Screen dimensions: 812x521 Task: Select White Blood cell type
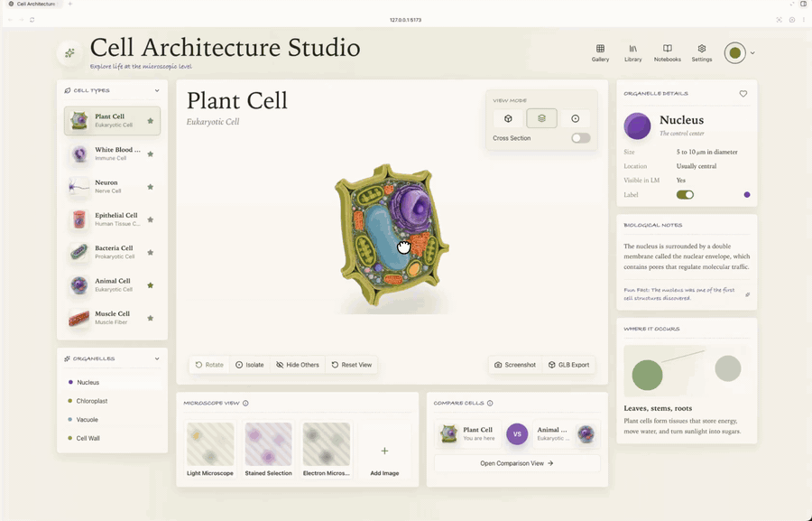[x=112, y=154]
